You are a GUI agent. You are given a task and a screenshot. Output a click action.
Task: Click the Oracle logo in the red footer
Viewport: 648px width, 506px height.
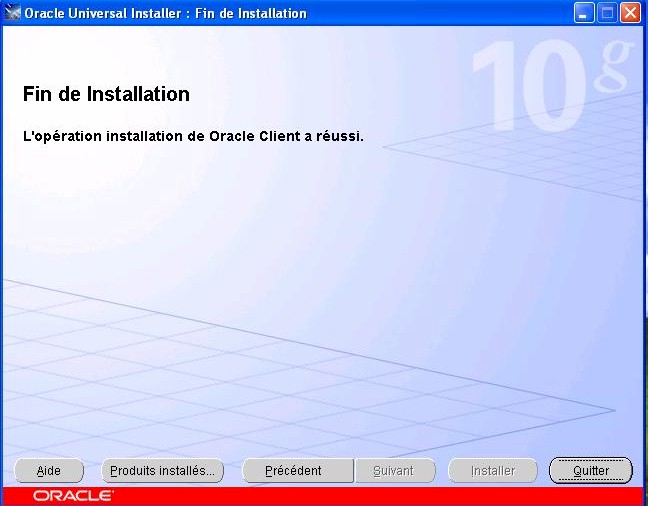pyautogui.click(x=73, y=496)
